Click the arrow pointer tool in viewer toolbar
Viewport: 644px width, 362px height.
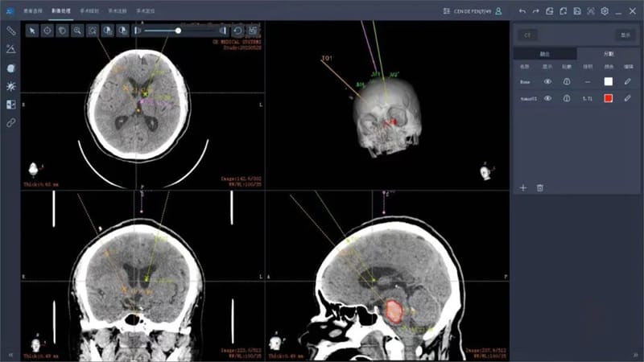coord(32,31)
